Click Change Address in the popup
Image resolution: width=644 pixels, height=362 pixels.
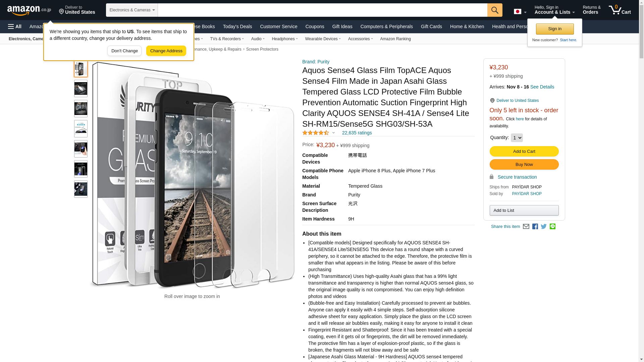pos(166,51)
